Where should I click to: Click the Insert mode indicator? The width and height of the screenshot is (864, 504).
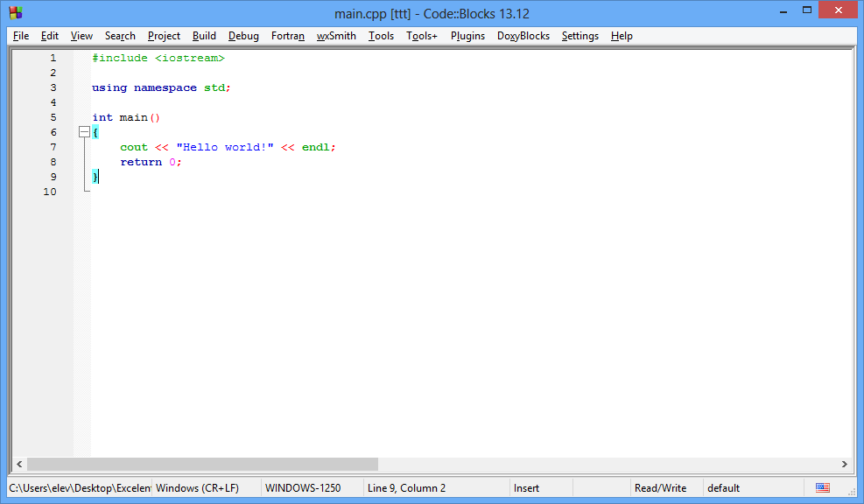click(x=526, y=488)
